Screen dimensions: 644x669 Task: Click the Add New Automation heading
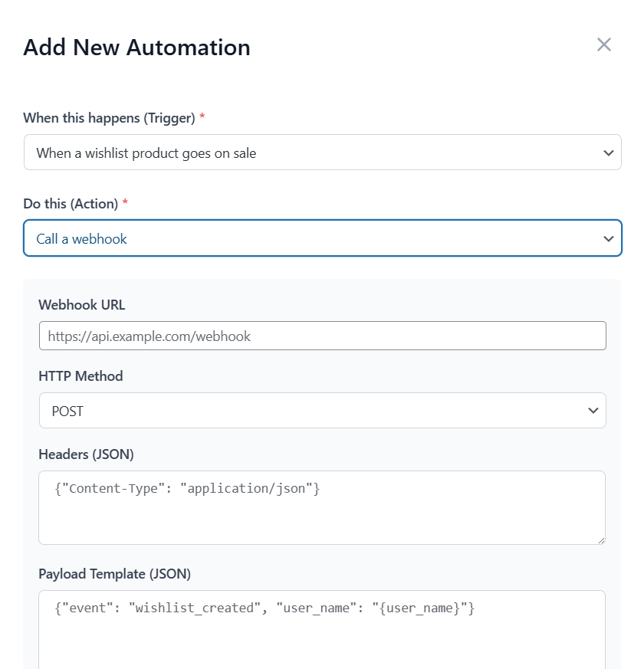[x=136, y=47]
